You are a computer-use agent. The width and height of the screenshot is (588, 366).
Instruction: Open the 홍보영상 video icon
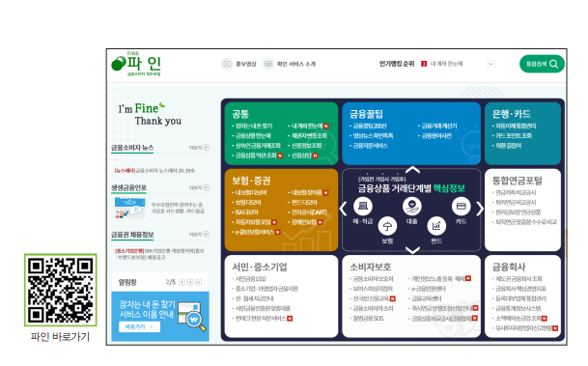point(227,64)
